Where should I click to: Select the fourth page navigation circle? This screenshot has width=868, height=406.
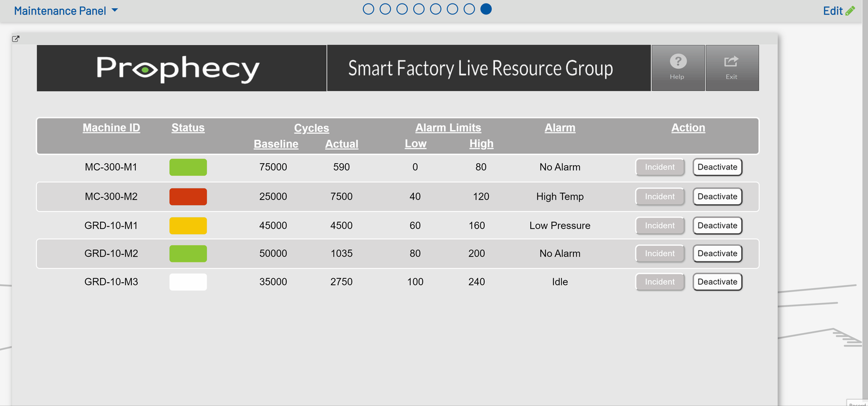click(418, 9)
